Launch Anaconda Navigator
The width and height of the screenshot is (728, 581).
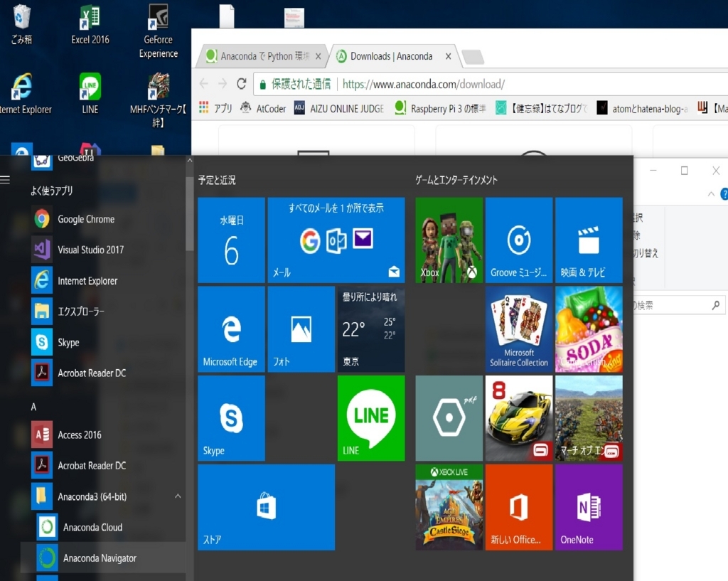(x=103, y=558)
